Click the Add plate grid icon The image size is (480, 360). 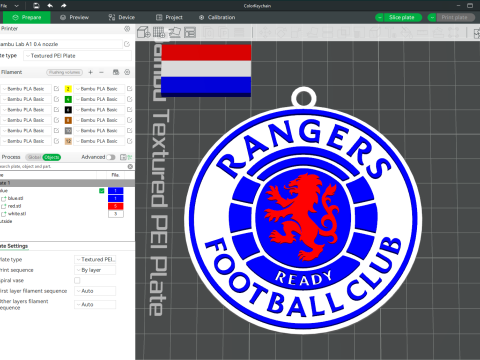pyautogui.click(x=159, y=32)
